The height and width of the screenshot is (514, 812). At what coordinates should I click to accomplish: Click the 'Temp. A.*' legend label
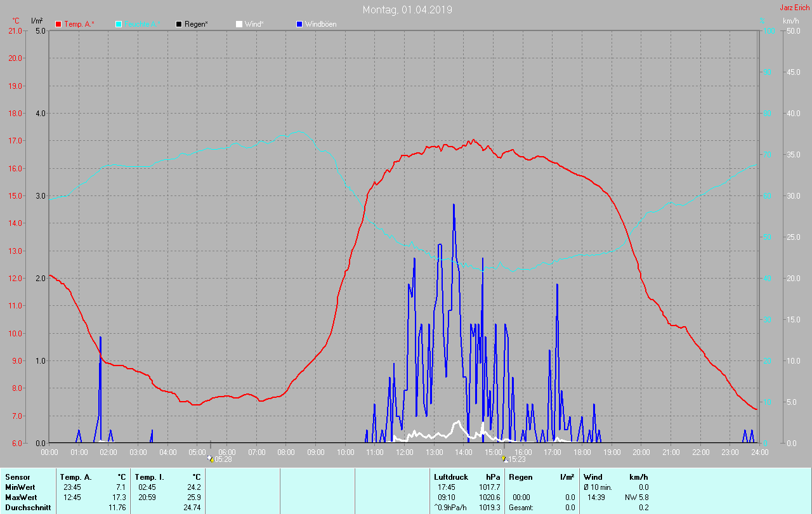(79, 24)
